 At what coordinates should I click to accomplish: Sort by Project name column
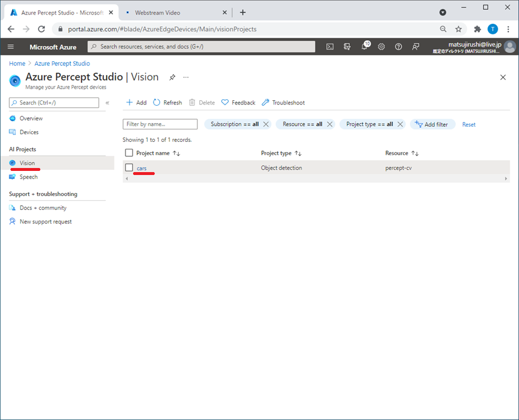[158, 153]
